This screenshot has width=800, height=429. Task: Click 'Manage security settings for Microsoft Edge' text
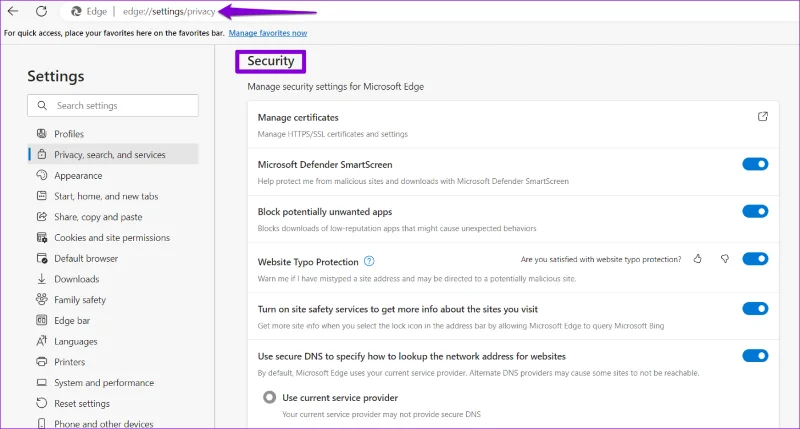pyautogui.click(x=335, y=87)
